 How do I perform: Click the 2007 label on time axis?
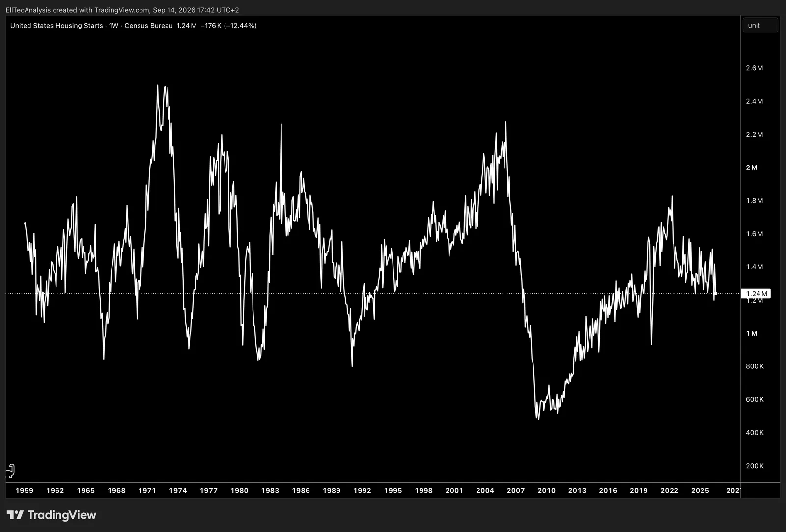(x=516, y=490)
